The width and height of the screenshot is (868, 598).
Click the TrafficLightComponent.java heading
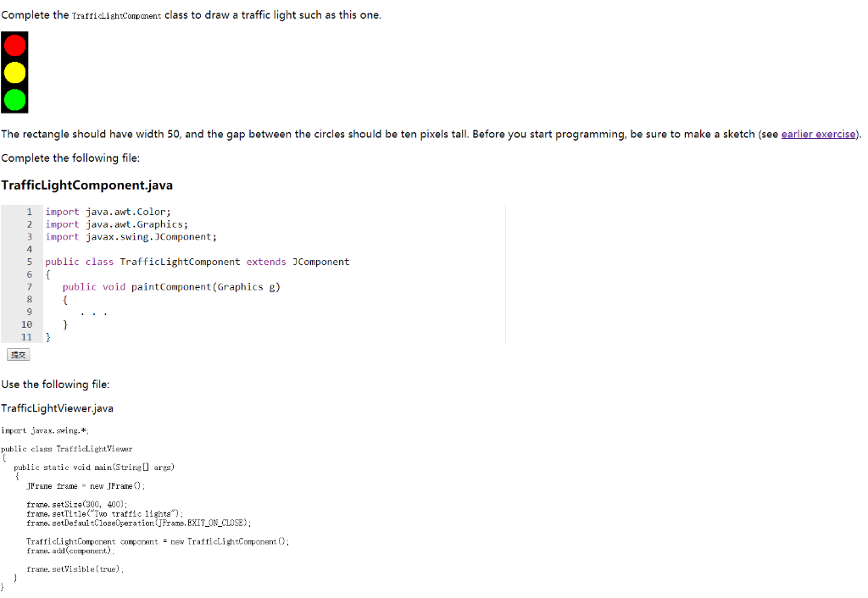click(86, 185)
